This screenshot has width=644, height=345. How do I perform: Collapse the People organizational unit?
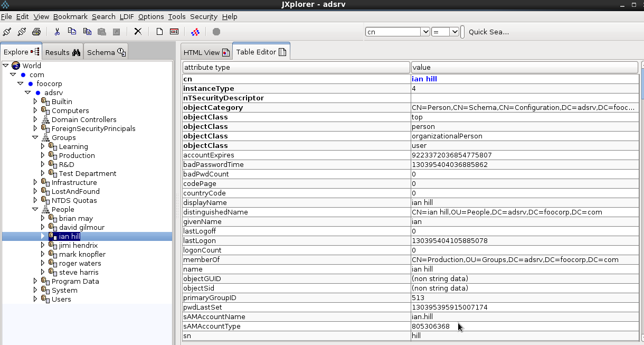coord(35,209)
